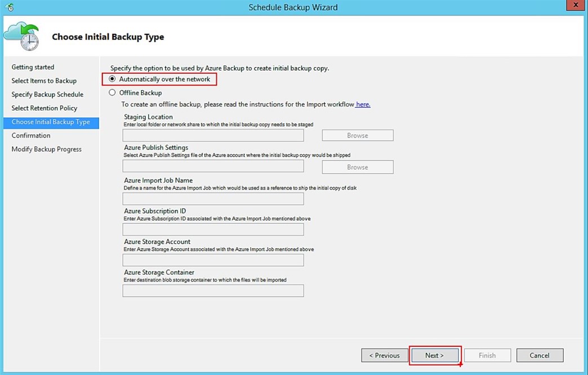Click the wizard title bar app icon
Viewport: 588px width, 375px height.
[x=10, y=7]
